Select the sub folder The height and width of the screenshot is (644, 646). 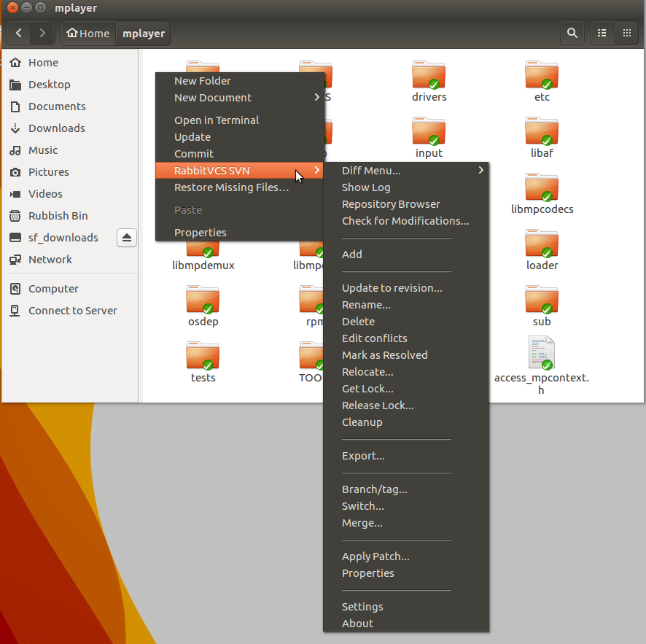click(542, 306)
